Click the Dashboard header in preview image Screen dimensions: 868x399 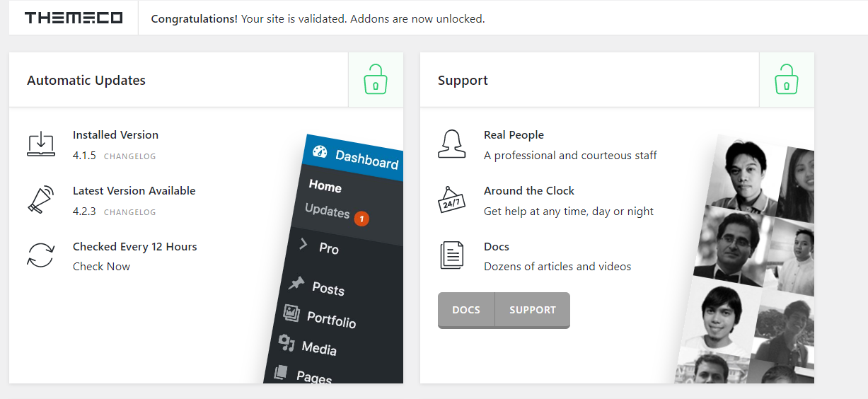click(x=353, y=156)
